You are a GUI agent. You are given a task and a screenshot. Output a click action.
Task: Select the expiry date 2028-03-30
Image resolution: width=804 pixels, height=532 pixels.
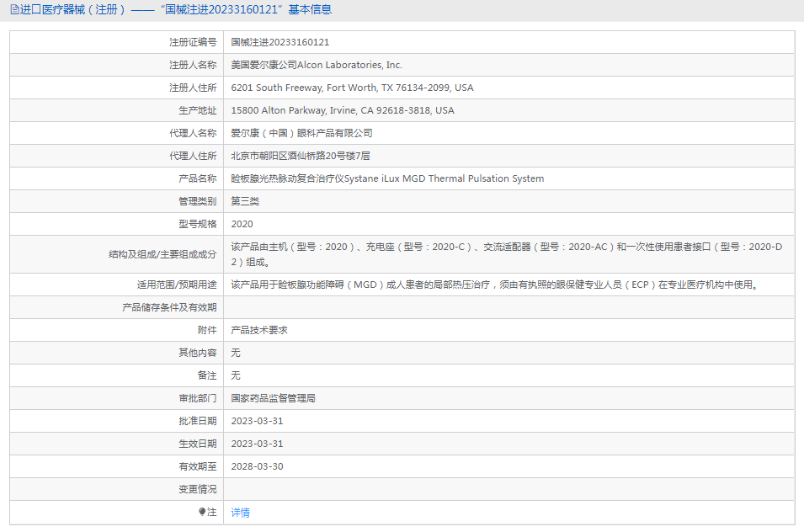pos(257,466)
